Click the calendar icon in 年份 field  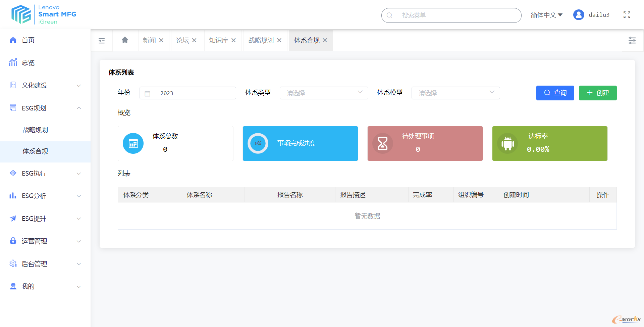click(x=148, y=94)
